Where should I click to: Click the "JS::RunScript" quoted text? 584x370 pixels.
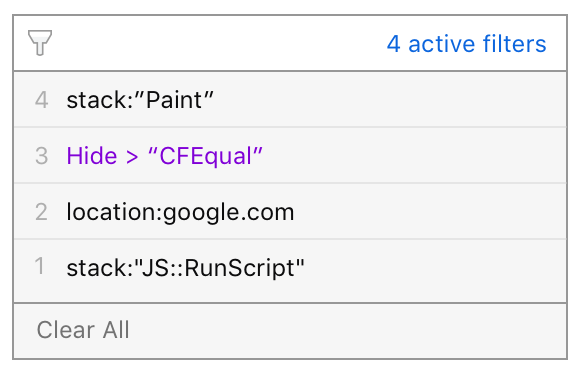(x=219, y=268)
